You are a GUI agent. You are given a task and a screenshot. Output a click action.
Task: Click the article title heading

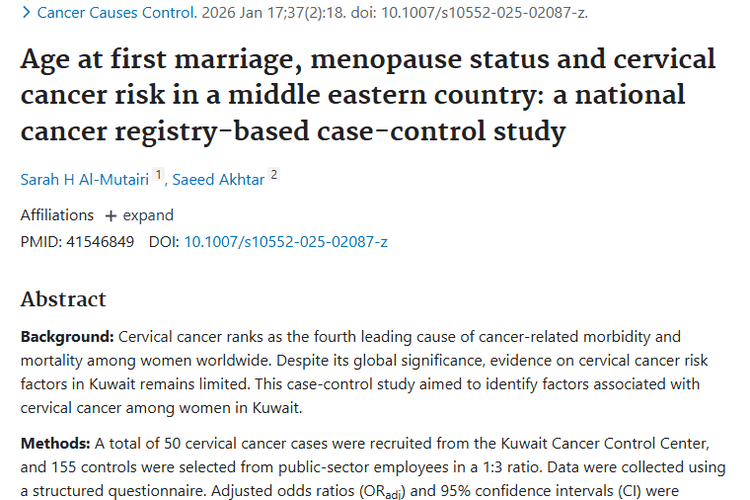pos(368,95)
